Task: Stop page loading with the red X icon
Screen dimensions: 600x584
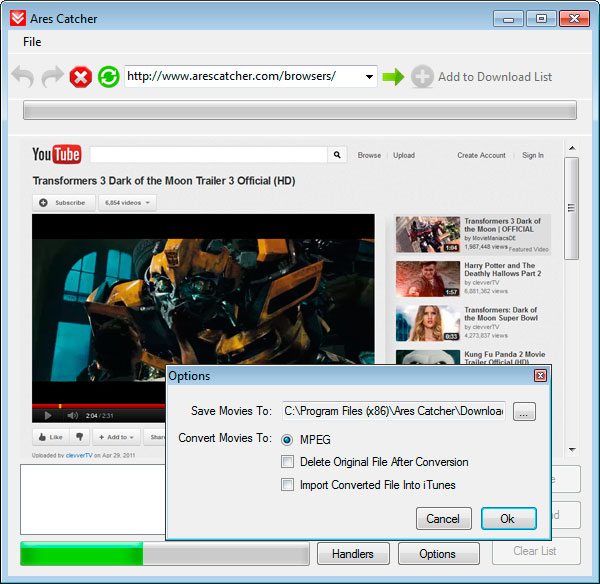Action: tap(81, 77)
